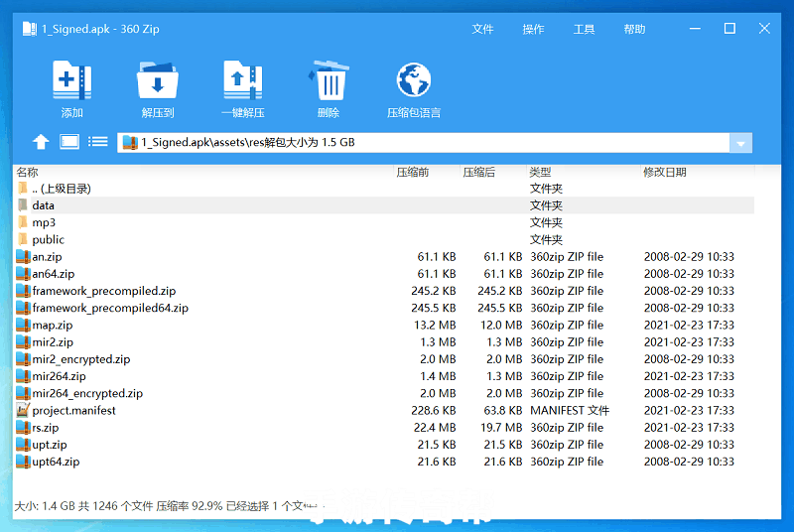Select the data folder icon
Viewport: 794px width, 532px height.
(22, 205)
